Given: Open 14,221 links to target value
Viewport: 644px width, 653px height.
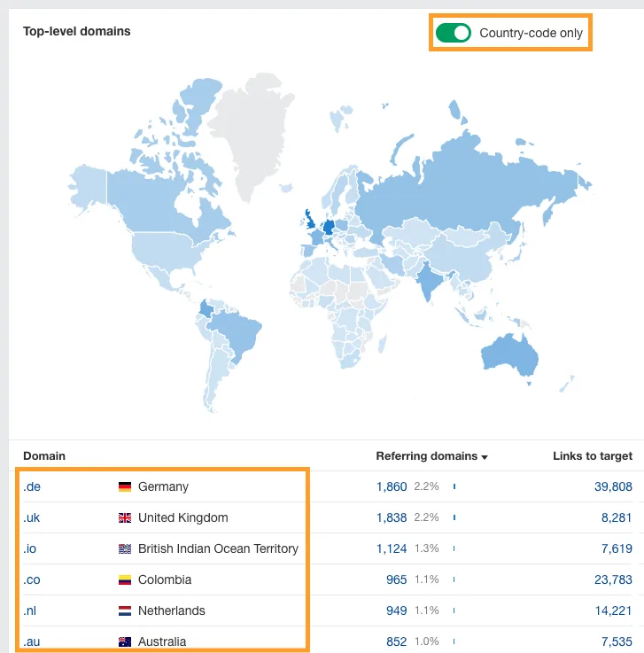Looking at the screenshot, I should 613,610.
